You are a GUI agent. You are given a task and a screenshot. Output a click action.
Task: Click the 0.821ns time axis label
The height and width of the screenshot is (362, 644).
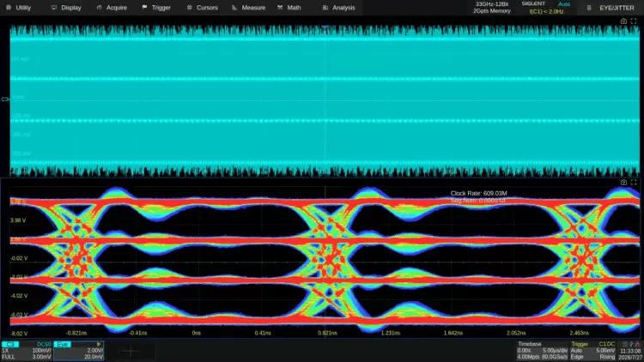(327, 333)
